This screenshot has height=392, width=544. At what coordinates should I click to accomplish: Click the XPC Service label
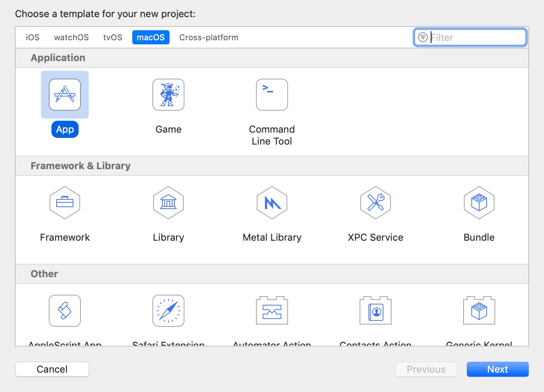[x=376, y=237]
